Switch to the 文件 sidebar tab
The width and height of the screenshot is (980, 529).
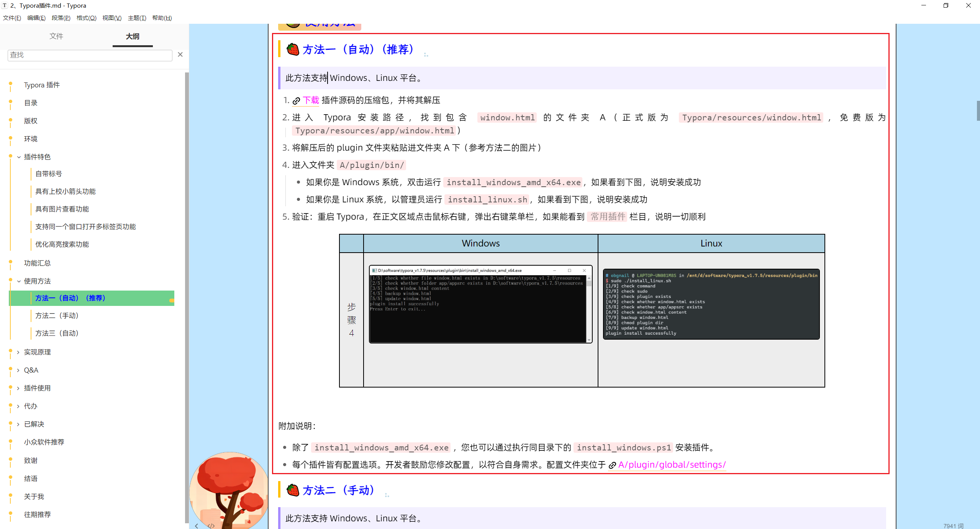(x=56, y=36)
